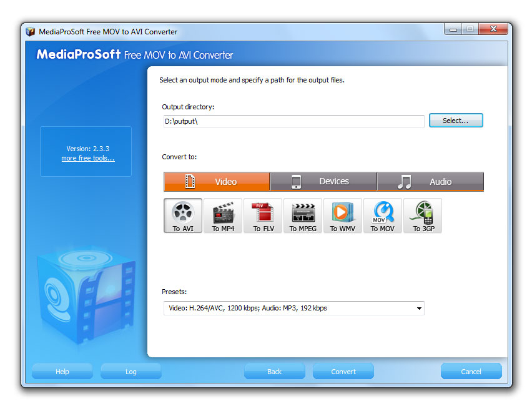532x406 pixels.
Task: Pick the To FLV format icon
Action: pos(263,215)
